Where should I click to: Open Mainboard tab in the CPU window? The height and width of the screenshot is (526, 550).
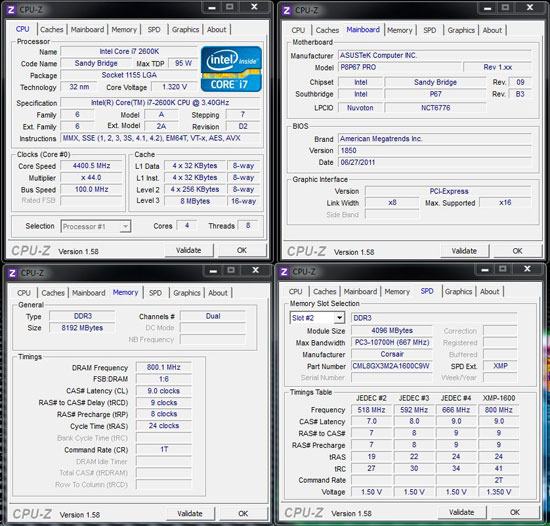click(x=87, y=29)
